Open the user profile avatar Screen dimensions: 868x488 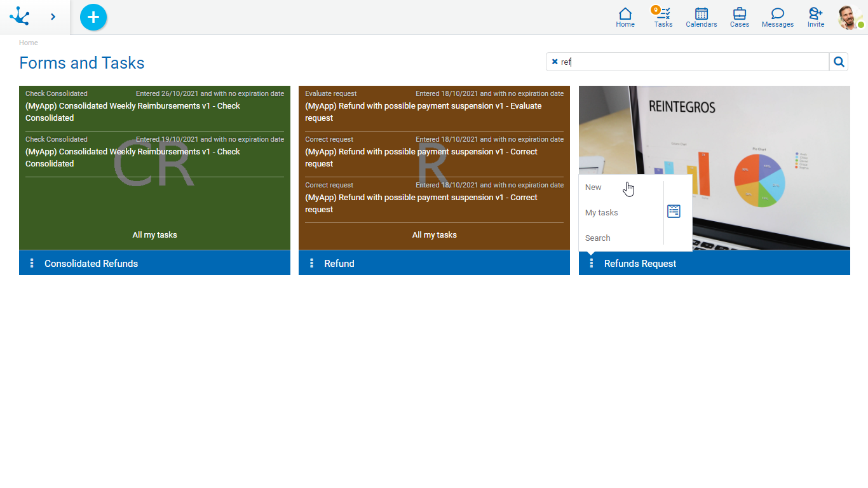849,17
